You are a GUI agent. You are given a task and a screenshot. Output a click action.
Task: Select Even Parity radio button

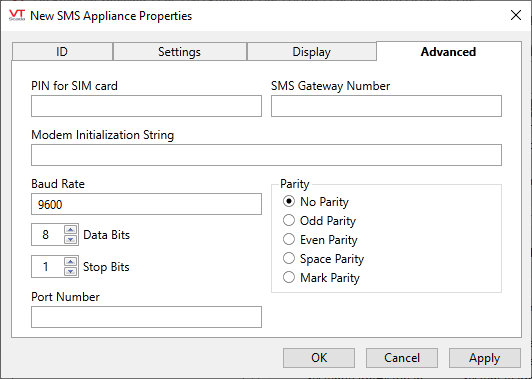click(289, 240)
